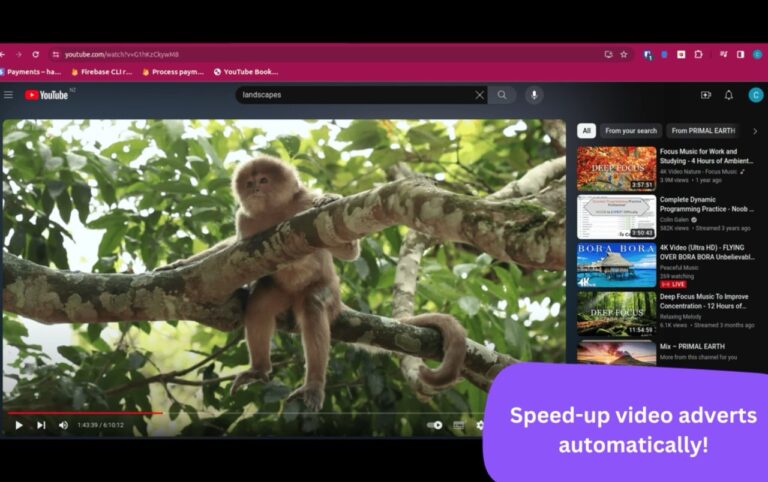Click the red video progress bar
Screen dimensions: 768x482
(x=85, y=412)
